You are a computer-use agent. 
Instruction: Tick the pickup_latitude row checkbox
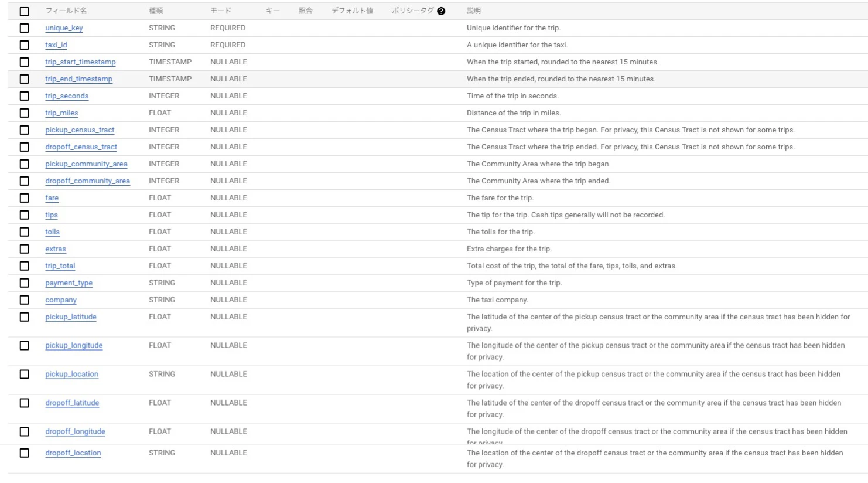point(24,317)
